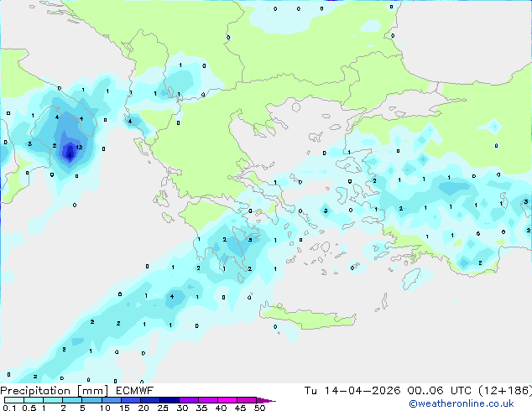The width and height of the screenshot is (532, 411).
Task: Select the 0.5–1 mm legend color box
Action: pyautogui.click(x=34, y=400)
